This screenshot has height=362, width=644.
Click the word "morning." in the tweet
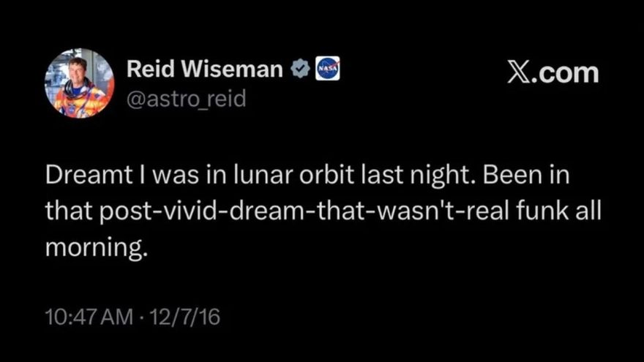[97, 247]
